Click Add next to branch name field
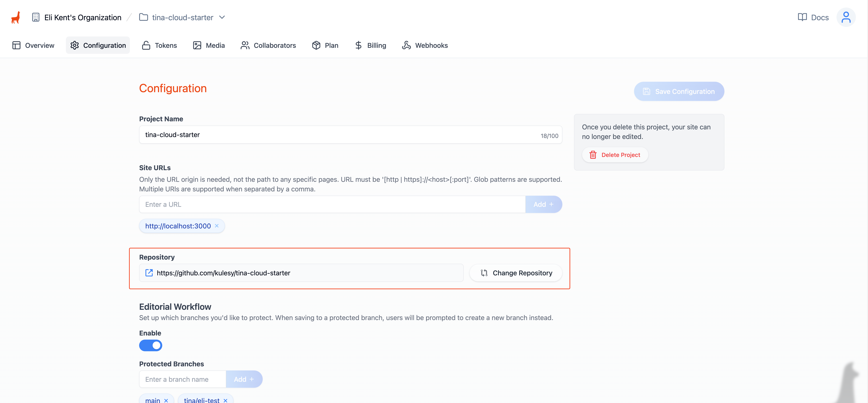This screenshot has height=403, width=868. tap(244, 379)
